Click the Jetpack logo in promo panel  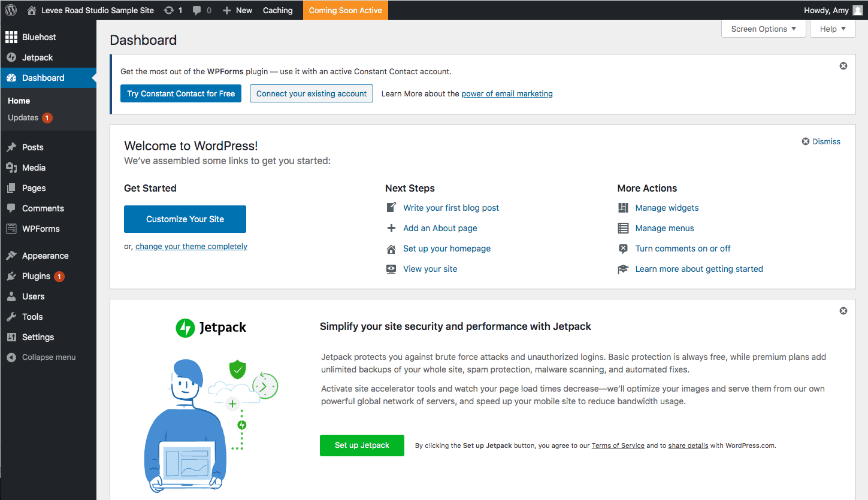[211, 328]
